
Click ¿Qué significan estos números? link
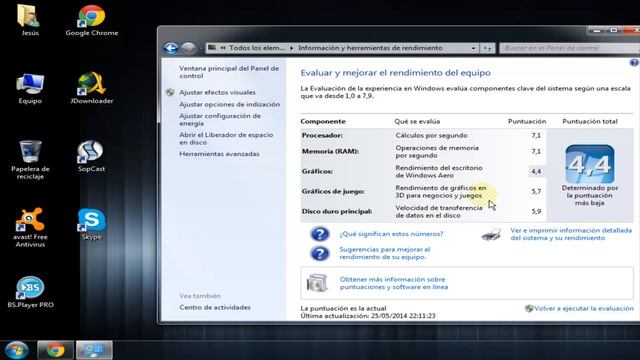pos(391,234)
